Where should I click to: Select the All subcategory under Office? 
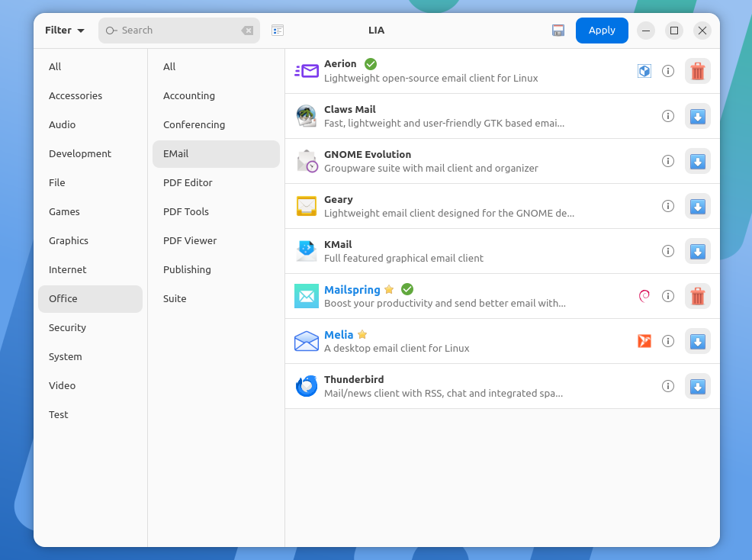tap(216, 66)
